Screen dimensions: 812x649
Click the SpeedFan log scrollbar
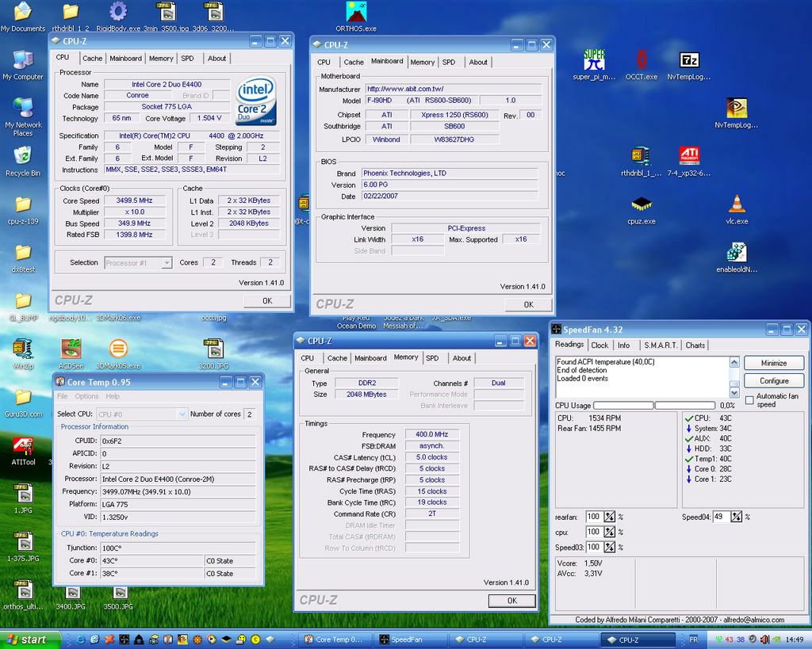tap(734, 377)
